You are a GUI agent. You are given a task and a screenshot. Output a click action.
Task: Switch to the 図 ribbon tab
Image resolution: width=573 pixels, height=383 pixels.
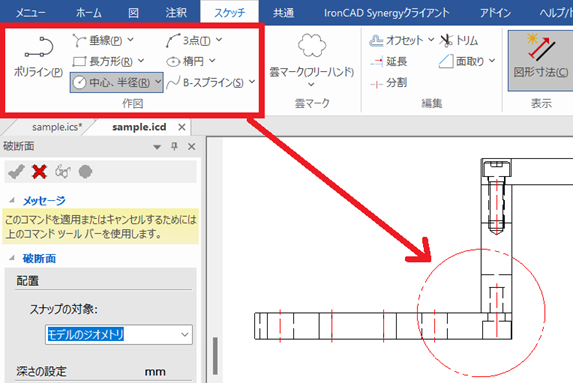click(x=133, y=13)
